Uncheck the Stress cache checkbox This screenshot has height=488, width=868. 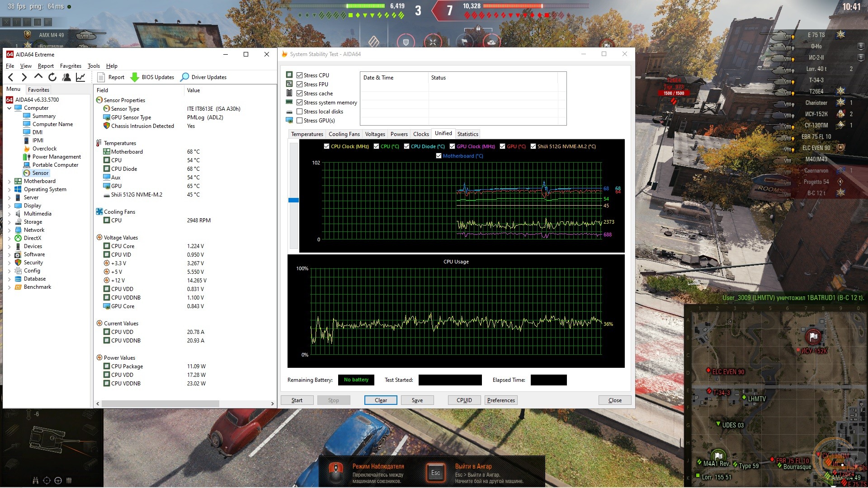pyautogui.click(x=299, y=94)
